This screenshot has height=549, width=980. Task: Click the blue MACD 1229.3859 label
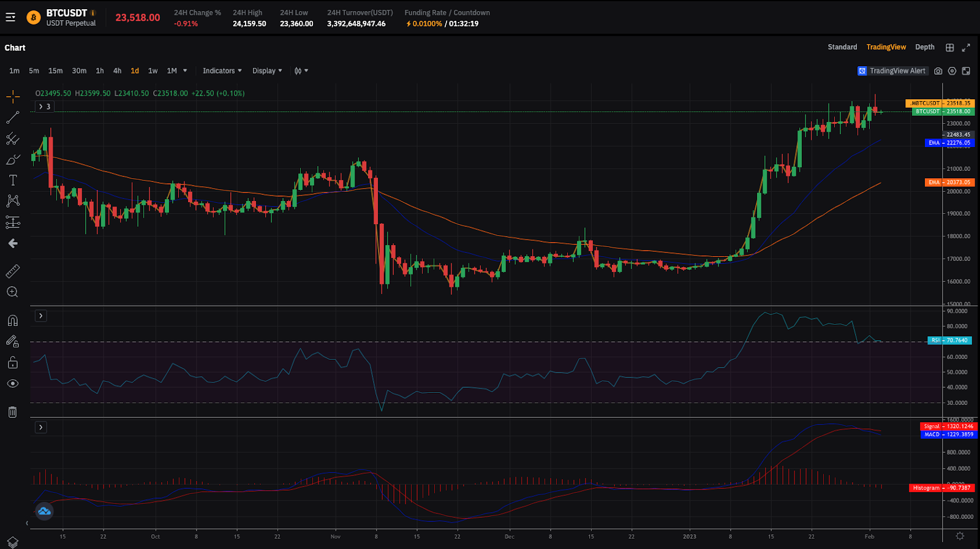[x=949, y=434]
